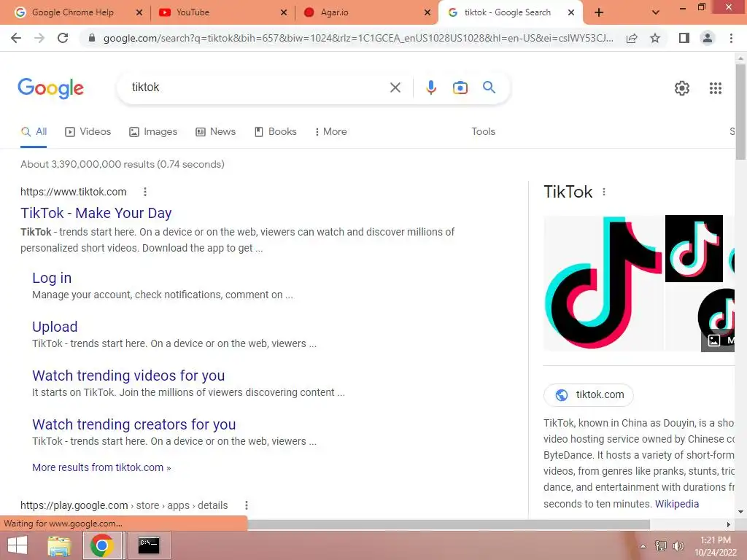
Task: Click the vertical scrollbar down arrow
Action: pos(740,512)
